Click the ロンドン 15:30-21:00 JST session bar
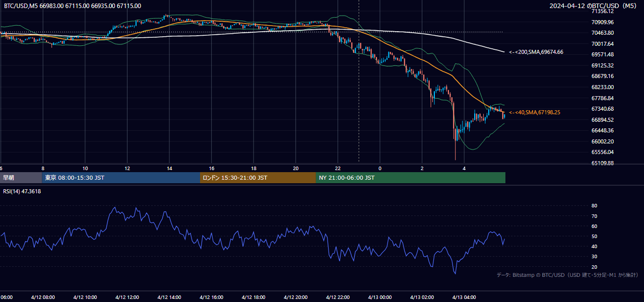The height and width of the screenshot is (302, 644). pos(258,178)
